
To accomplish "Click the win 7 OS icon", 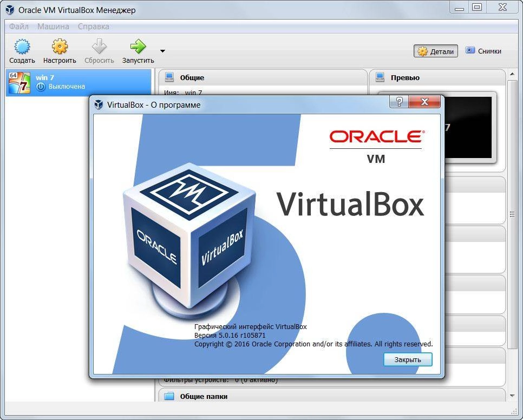I will pyautogui.click(x=19, y=82).
